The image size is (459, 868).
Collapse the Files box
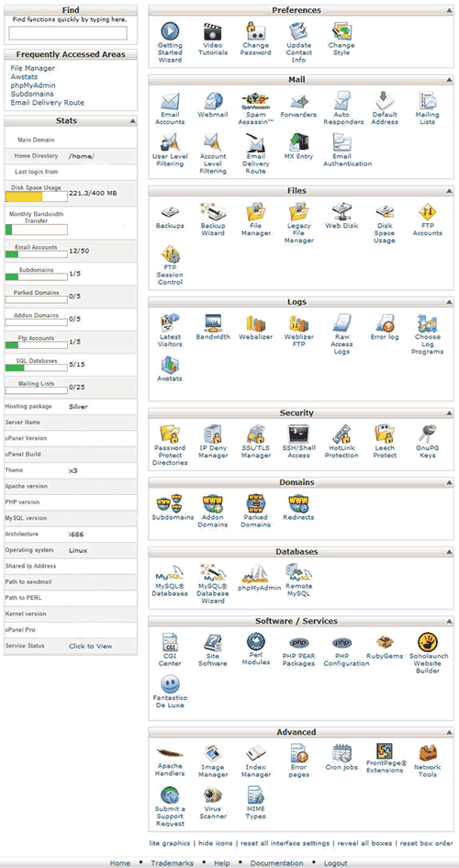tap(449, 191)
